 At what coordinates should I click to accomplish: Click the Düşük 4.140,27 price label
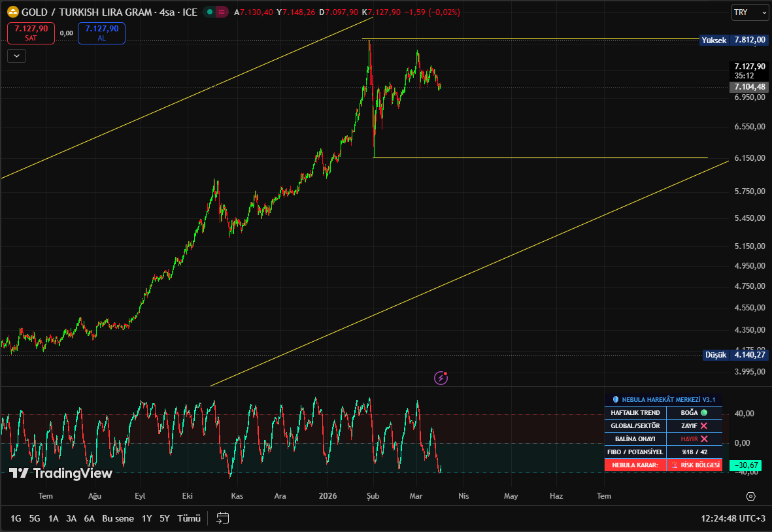coord(735,355)
